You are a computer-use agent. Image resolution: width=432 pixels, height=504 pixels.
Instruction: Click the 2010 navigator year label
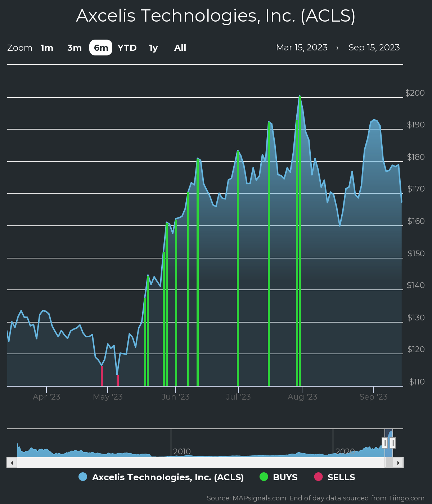click(x=182, y=451)
